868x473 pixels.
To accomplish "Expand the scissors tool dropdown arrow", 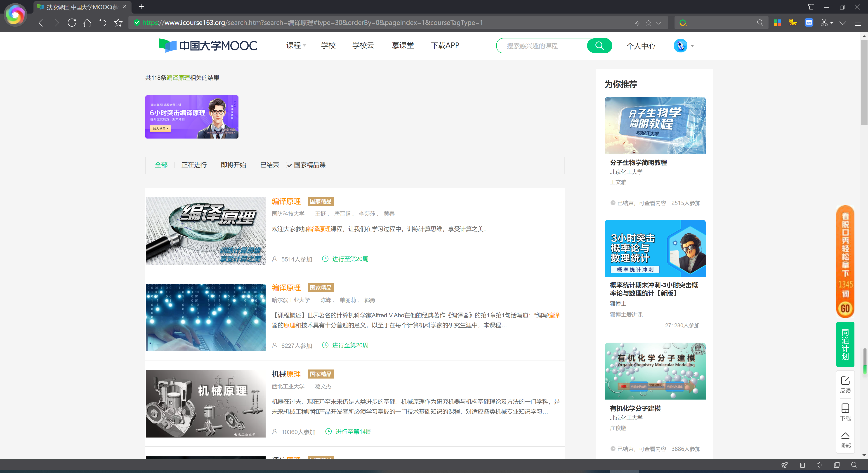I will coord(832,23).
